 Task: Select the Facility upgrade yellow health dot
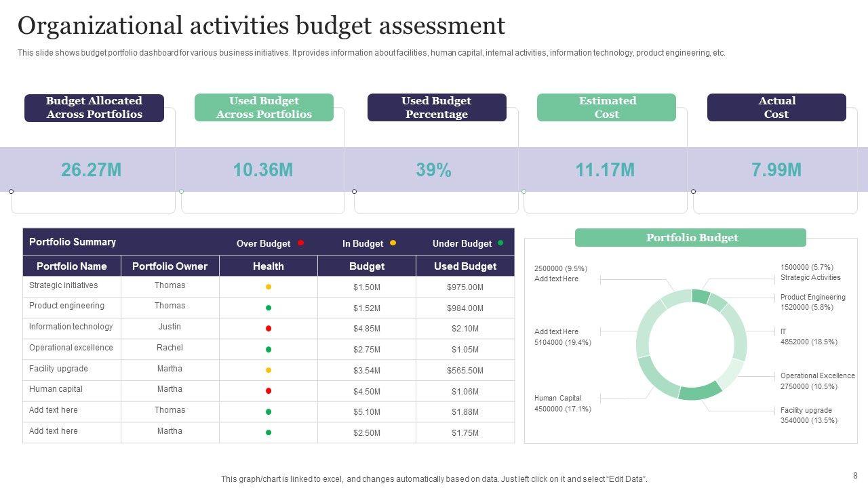click(x=269, y=370)
